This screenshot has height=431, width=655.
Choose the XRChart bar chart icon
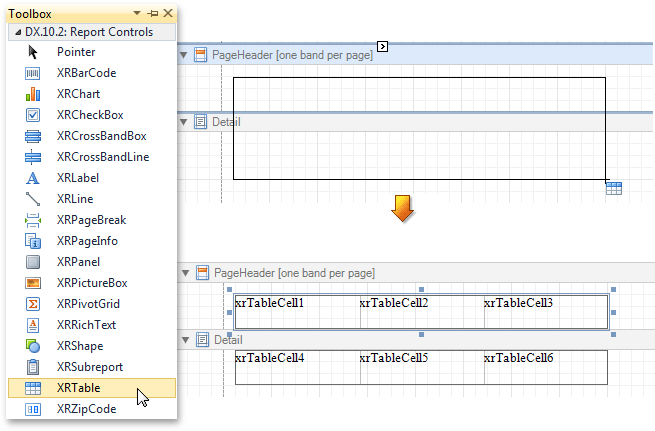(33, 94)
